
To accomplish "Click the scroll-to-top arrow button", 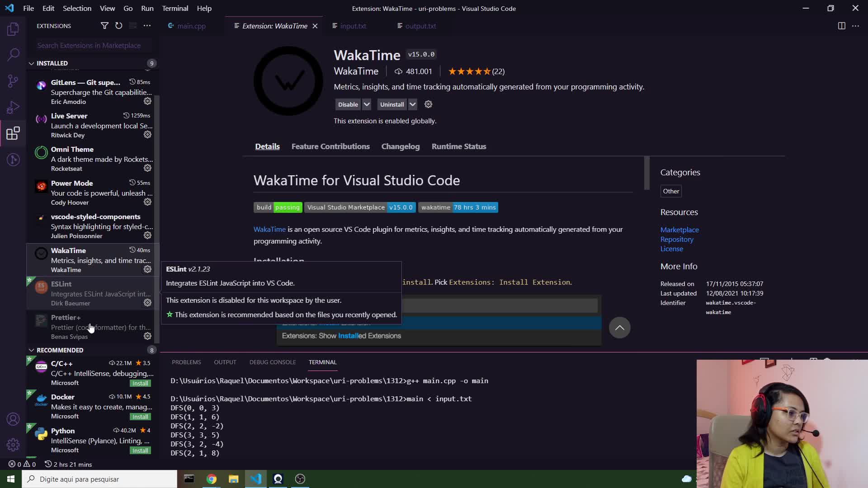I will click(x=619, y=328).
